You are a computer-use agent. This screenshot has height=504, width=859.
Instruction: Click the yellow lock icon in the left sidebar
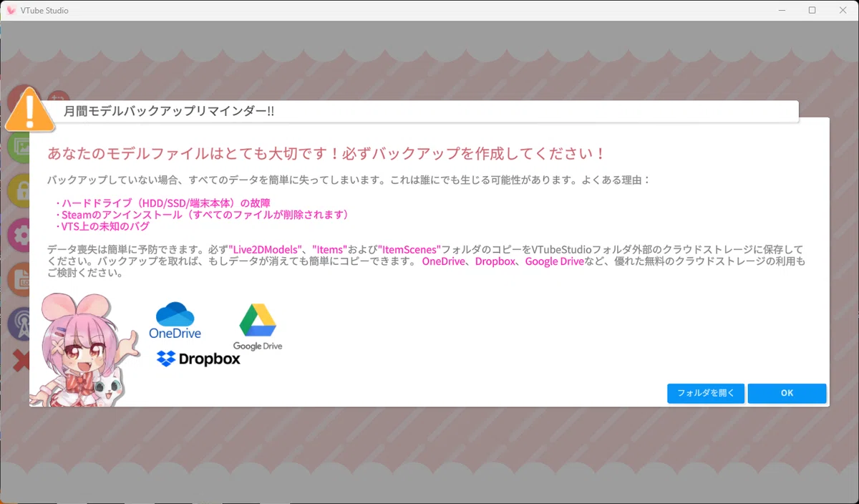pos(19,190)
